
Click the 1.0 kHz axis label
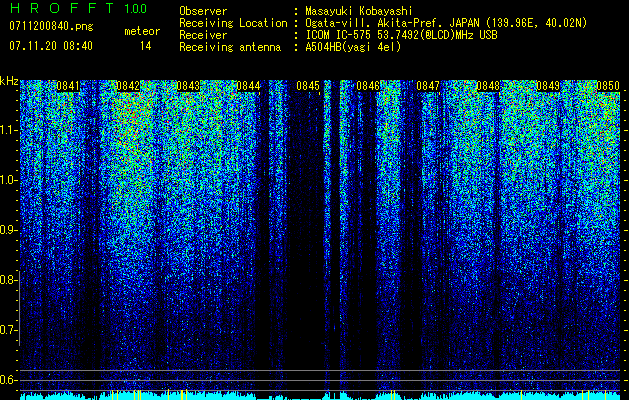point(8,180)
